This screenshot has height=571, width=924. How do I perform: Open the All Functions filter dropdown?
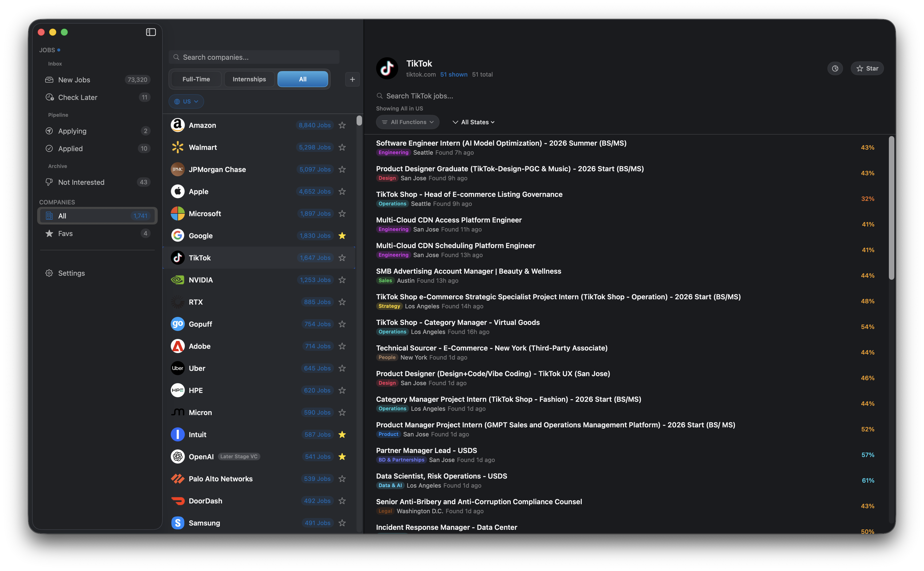[408, 122]
